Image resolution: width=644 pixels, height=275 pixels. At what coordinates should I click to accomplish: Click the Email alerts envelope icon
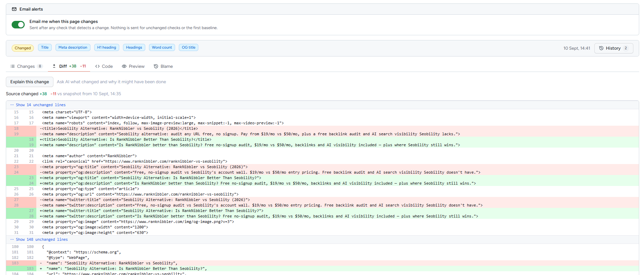(14, 9)
